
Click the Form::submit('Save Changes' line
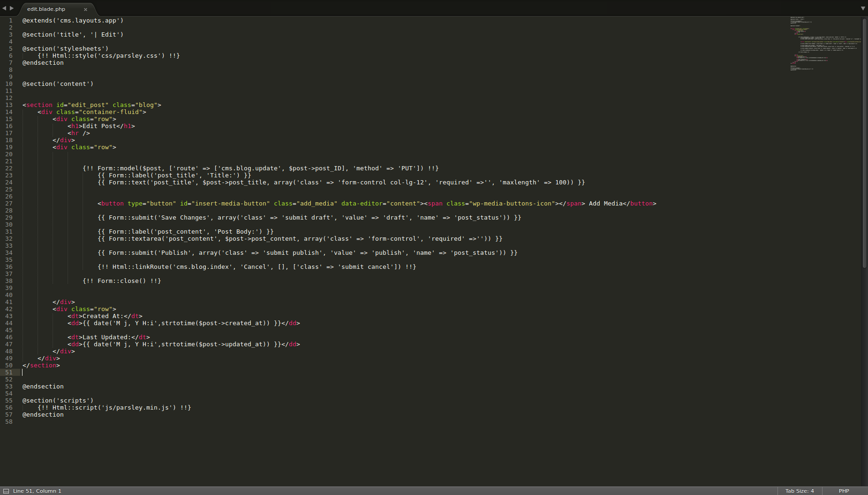(309, 218)
